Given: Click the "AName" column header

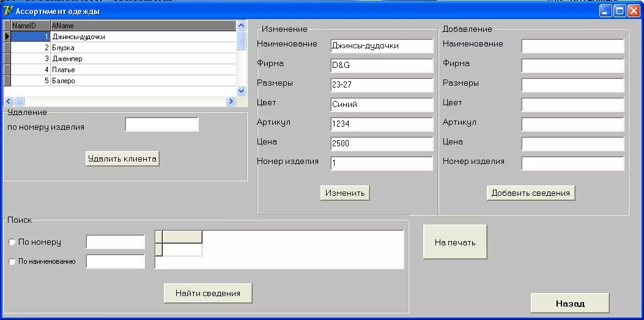Looking at the screenshot, I should pyautogui.click(x=143, y=26).
